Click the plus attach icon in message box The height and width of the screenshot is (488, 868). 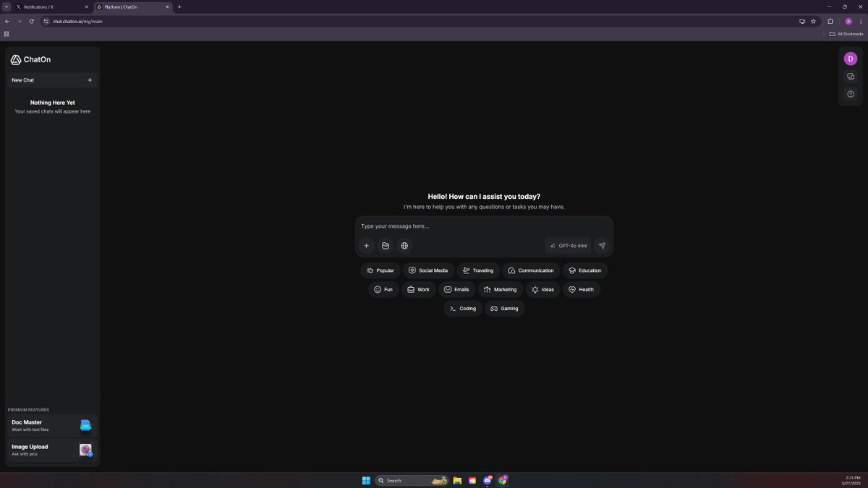(x=366, y=246)
